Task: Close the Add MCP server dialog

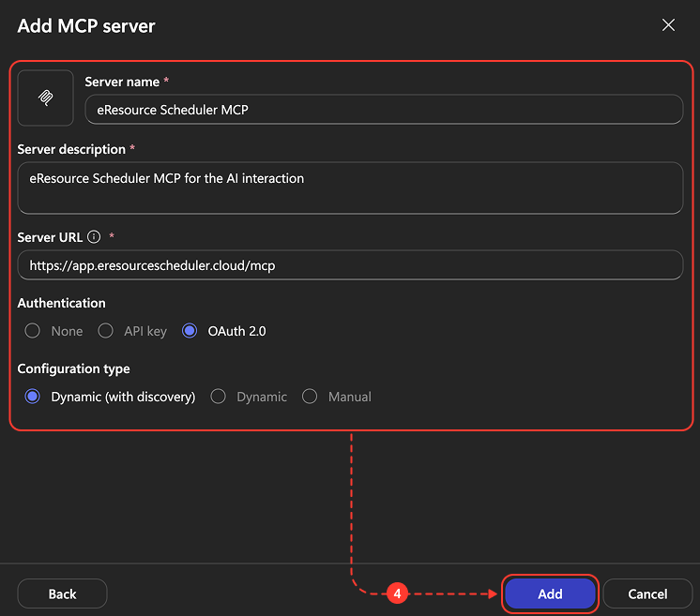Action: (x=668, y=25)
